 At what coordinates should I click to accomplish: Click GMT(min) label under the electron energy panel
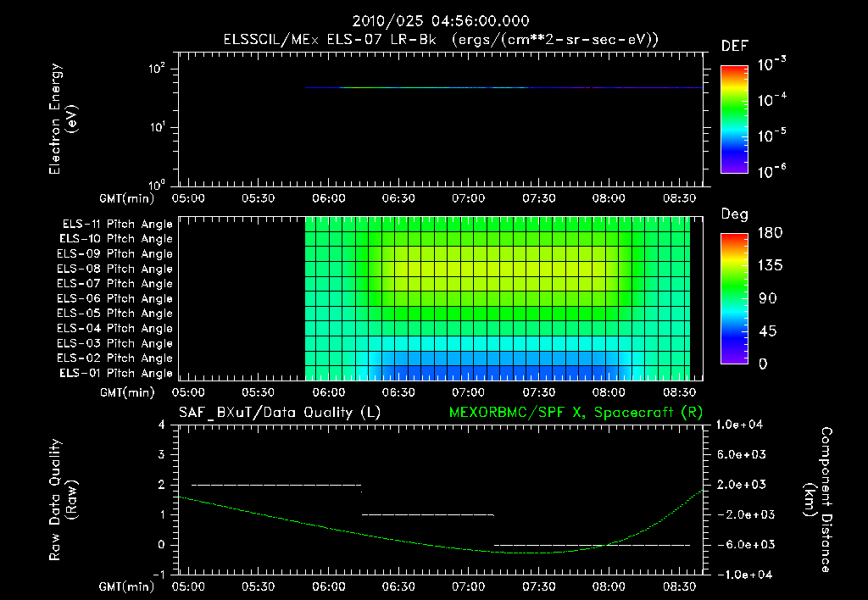(x=127, y=198)
